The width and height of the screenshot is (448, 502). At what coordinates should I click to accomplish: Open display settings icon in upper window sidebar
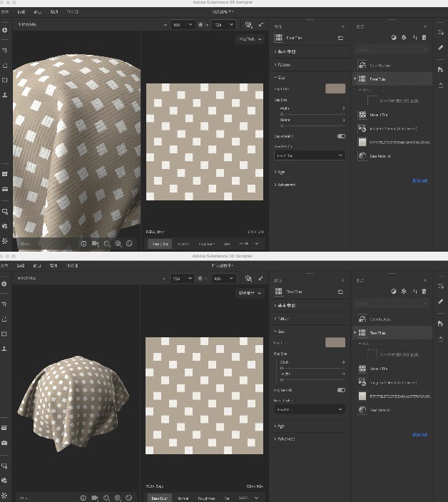coord(5,212)
